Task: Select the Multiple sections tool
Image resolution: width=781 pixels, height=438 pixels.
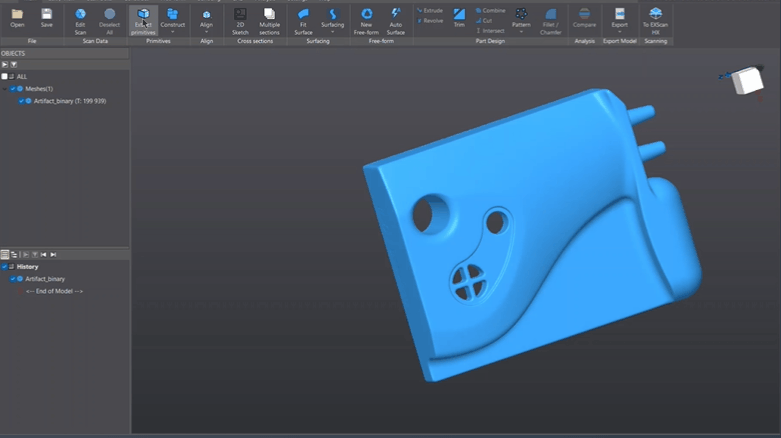Action: [x=269, y=20]
